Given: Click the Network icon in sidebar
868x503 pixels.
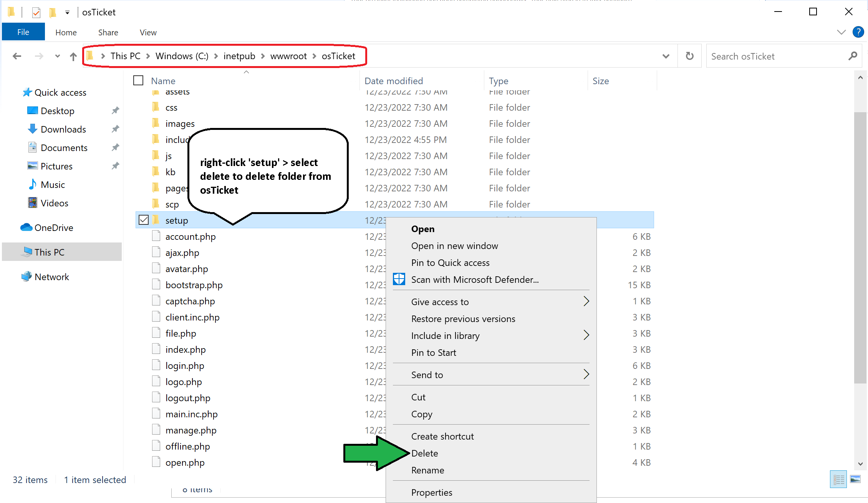Looking at the screenshot, I should 27,277.
